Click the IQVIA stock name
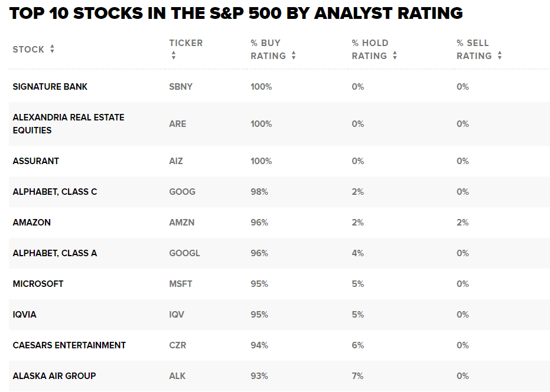The height and width of the screenshot is (392, 550). [x=25, y=315]
